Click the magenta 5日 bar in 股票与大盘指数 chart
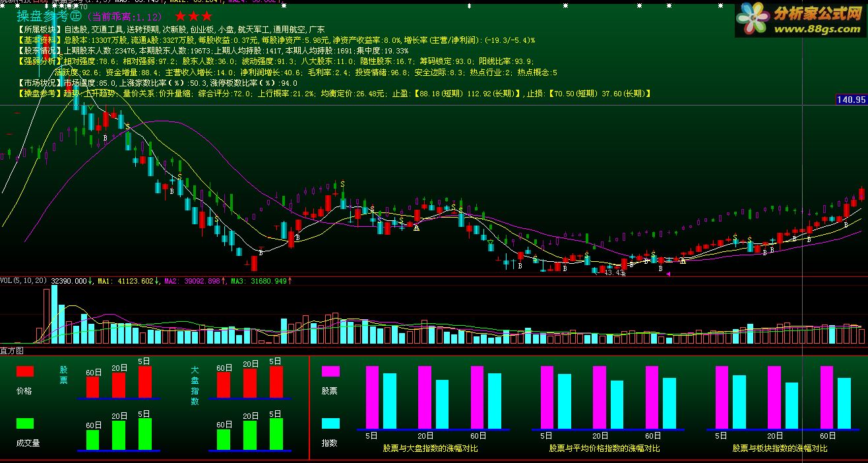 pyautogui.click(x=372, y=397)
